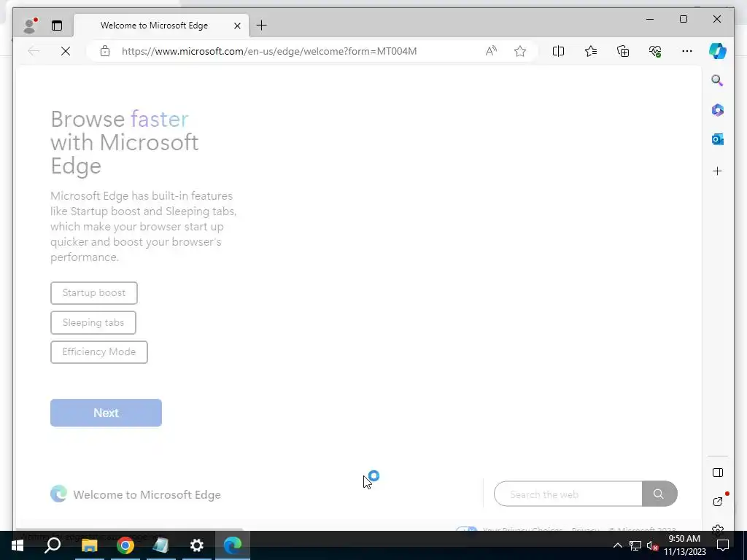Screen dimensions: 747x560
Task: Open Outlook in sidebar
Action: (718, 139)
